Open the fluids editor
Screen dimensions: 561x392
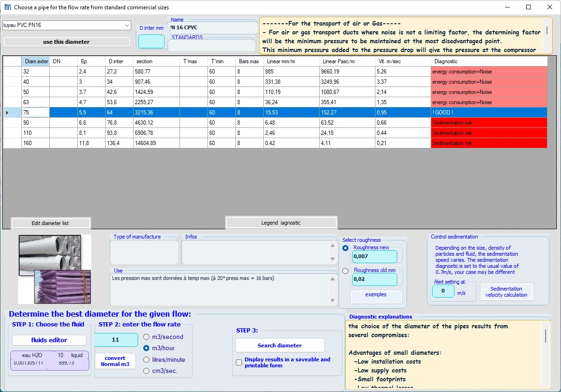(49, 340)
